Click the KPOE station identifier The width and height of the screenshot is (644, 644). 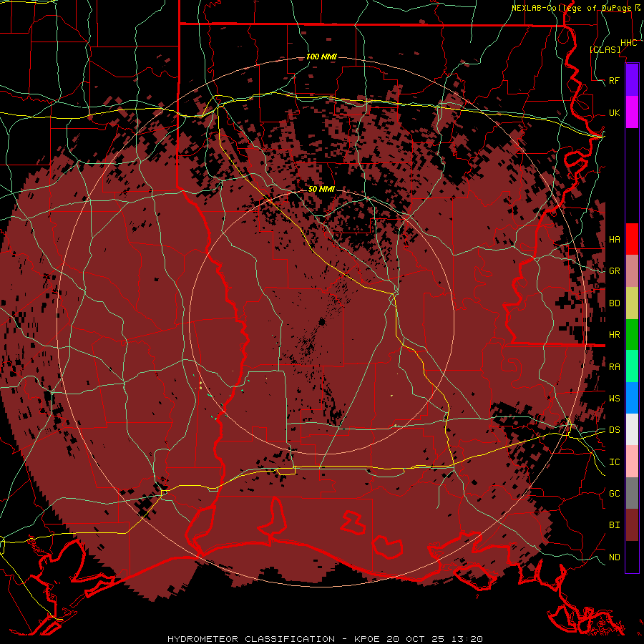coord(368,639)
